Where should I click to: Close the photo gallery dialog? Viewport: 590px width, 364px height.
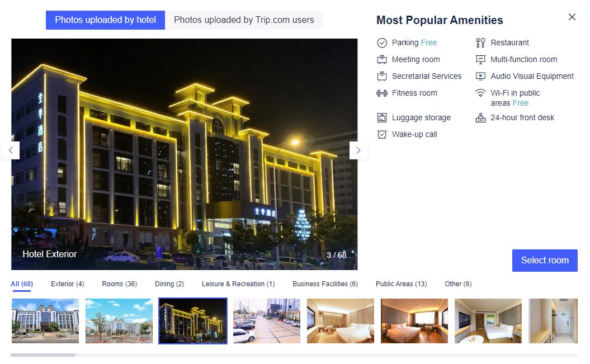(572, 17)
